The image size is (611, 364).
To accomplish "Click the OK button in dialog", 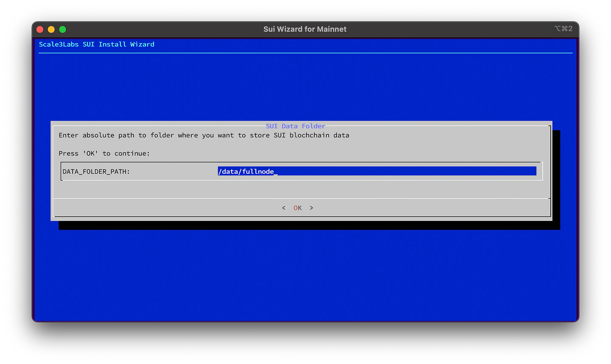I will point(297,208).
